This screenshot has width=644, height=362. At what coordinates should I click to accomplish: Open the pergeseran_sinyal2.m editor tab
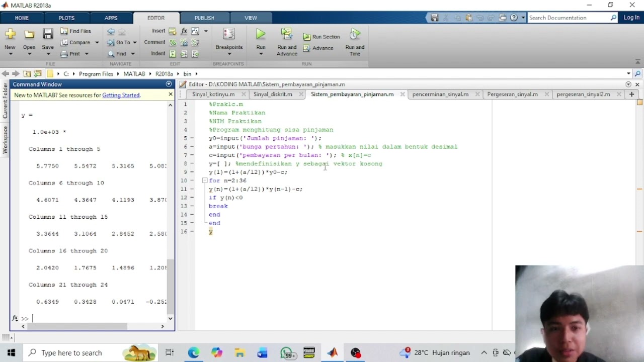coord(583,94)
